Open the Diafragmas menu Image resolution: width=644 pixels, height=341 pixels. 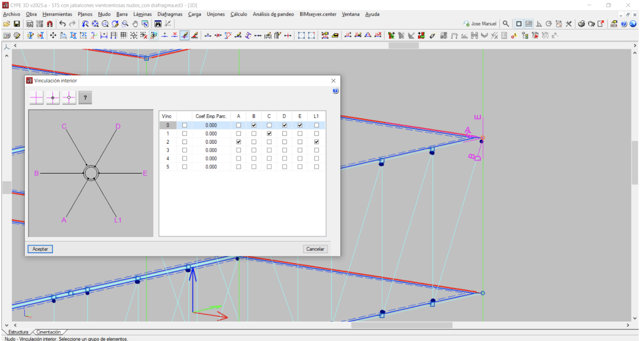coord(170,14)
